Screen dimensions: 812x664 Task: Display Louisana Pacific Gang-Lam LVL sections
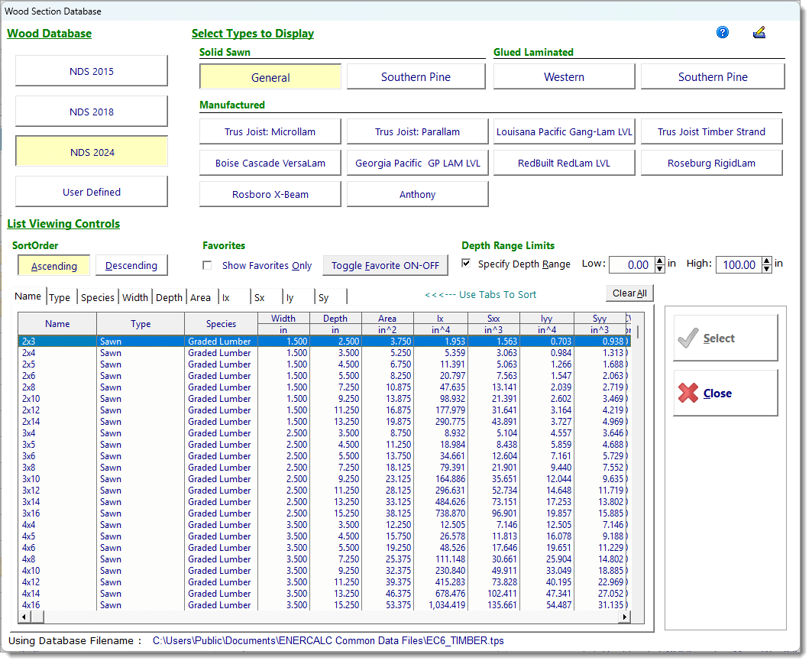pos(564,131)
